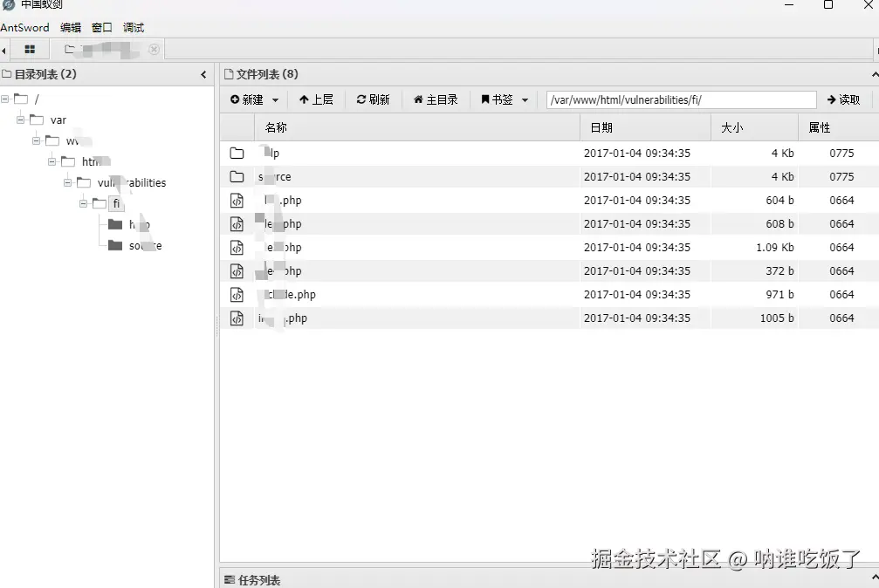Screen dimensions: 879x588
Task: Click the file name ending 'de.php'
Action: pos(289,294)
